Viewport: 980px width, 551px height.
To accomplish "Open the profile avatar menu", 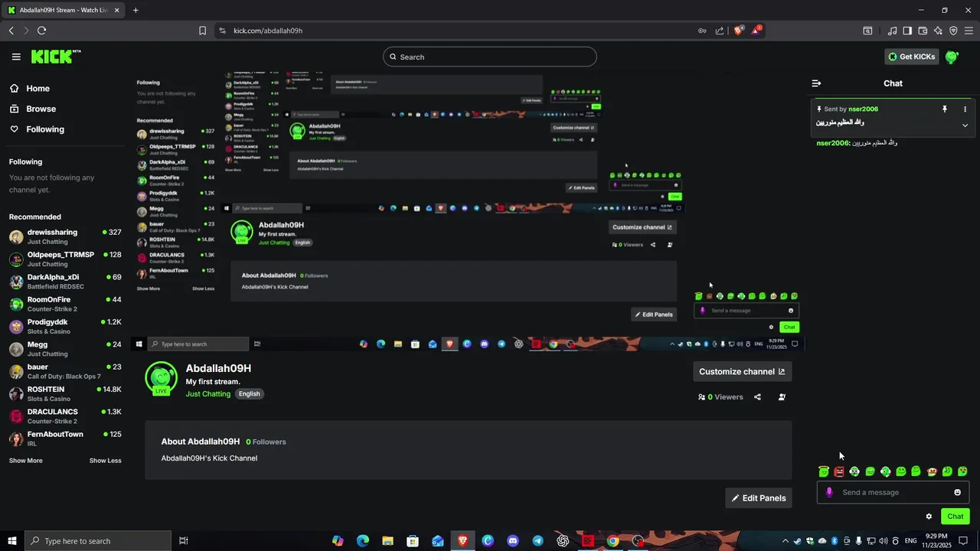I will point(952,57).
